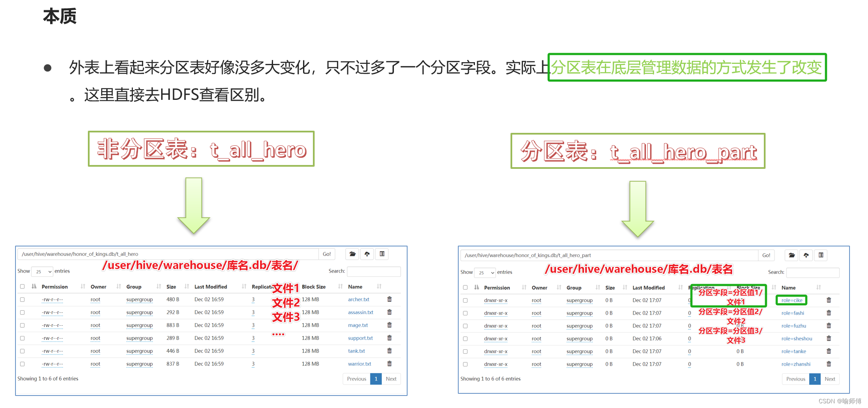Click upload icon in t_all_hero_part browser
Screen dimensions: 868x408
(806, 255)
